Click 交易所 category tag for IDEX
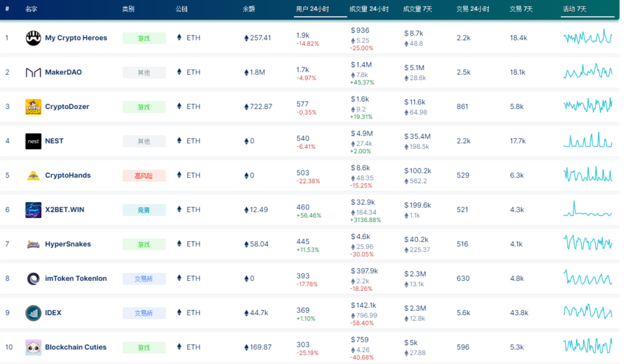This screenshot has height=364, width=624. pos(144,313)
